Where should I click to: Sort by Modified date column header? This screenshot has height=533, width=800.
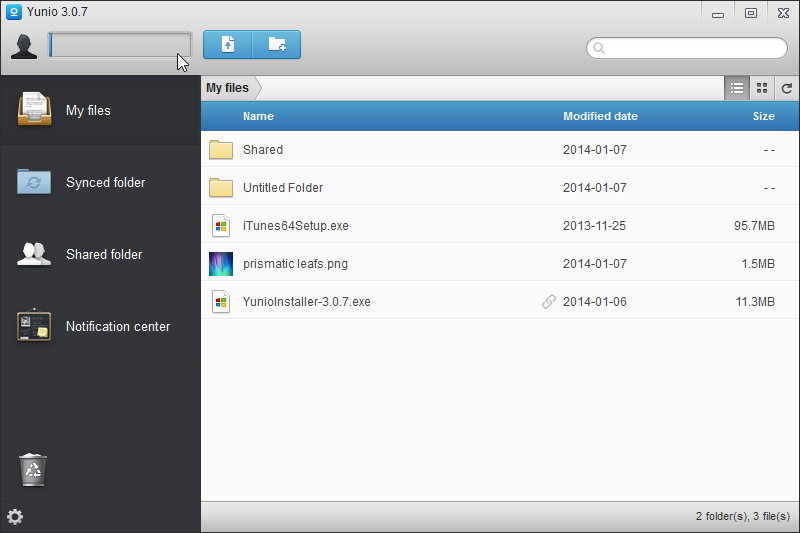click(x=601, y=116)
